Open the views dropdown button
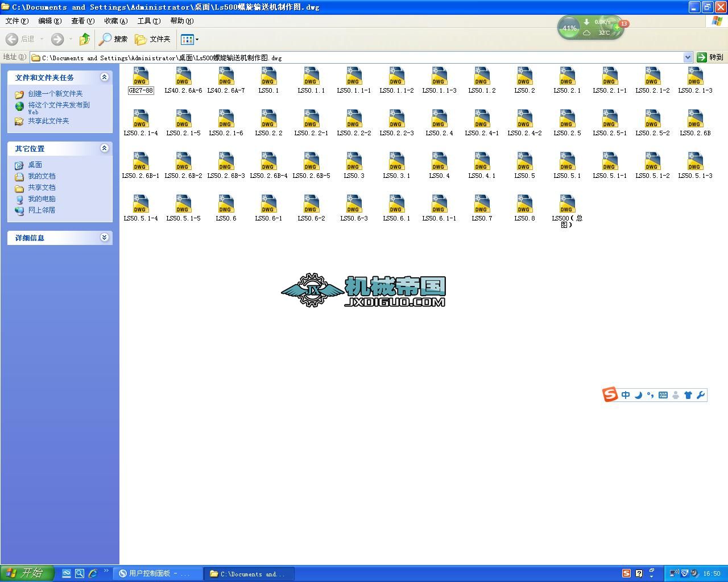The width and height of the screenshot is (728, 582). pos(190,39)
